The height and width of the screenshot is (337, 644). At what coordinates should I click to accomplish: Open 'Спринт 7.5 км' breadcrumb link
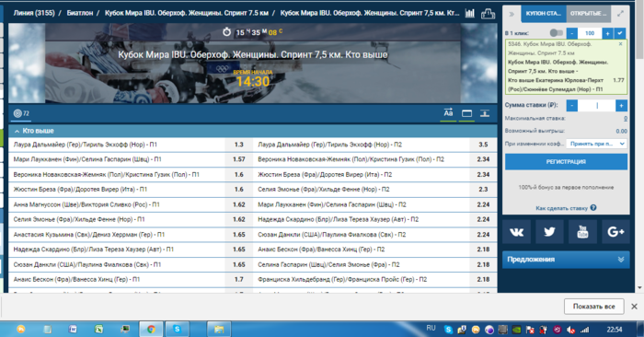click(187, 13)
